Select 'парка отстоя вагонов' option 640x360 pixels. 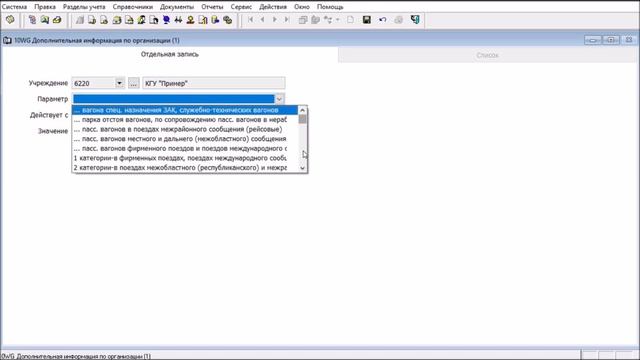point(185,120)
